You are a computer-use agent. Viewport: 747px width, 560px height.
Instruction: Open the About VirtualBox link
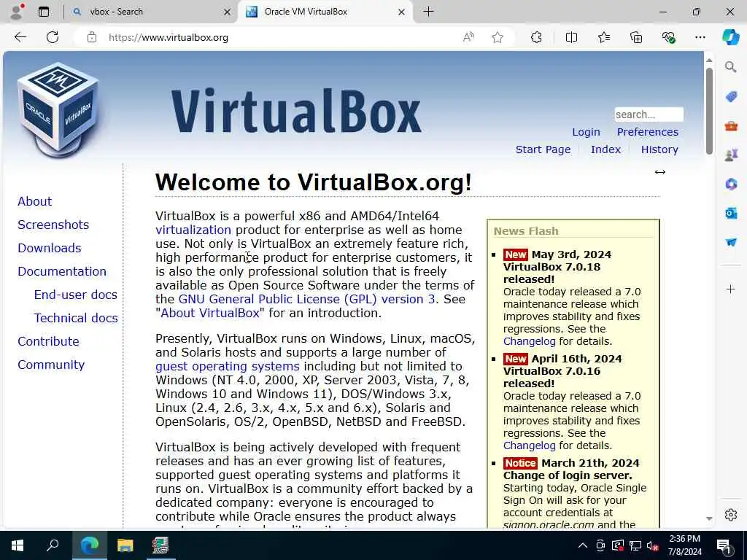(209, 313)
